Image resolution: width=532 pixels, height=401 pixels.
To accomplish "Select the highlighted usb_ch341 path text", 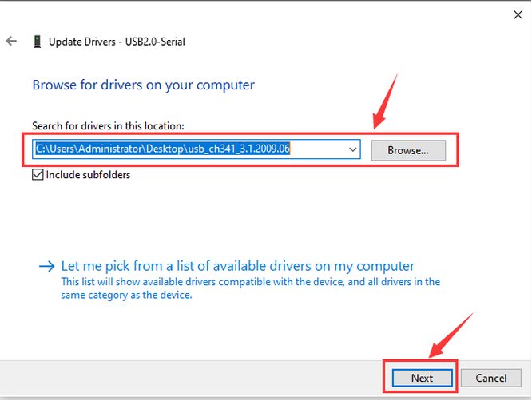I will click(x=162, y=149).
